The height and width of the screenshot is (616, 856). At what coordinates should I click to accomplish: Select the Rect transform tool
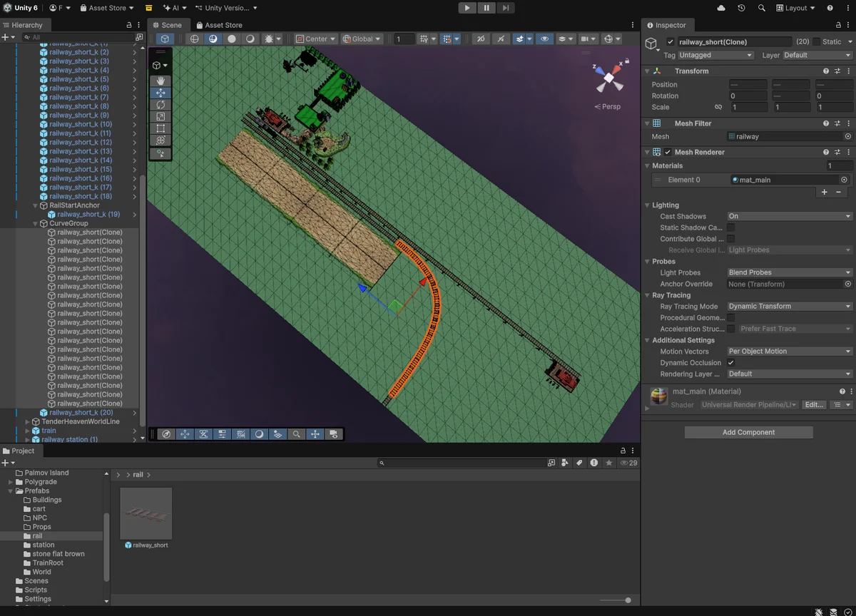160,129
